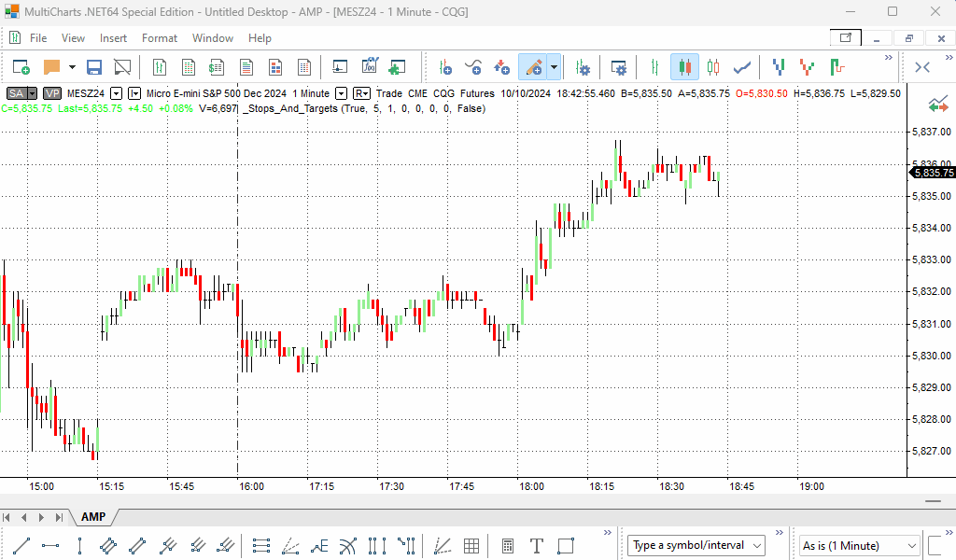Viewport: 956px width, 560px height.
Task: Click the Save Workspace floppy disk icon
Action: [x=93, y=67]
